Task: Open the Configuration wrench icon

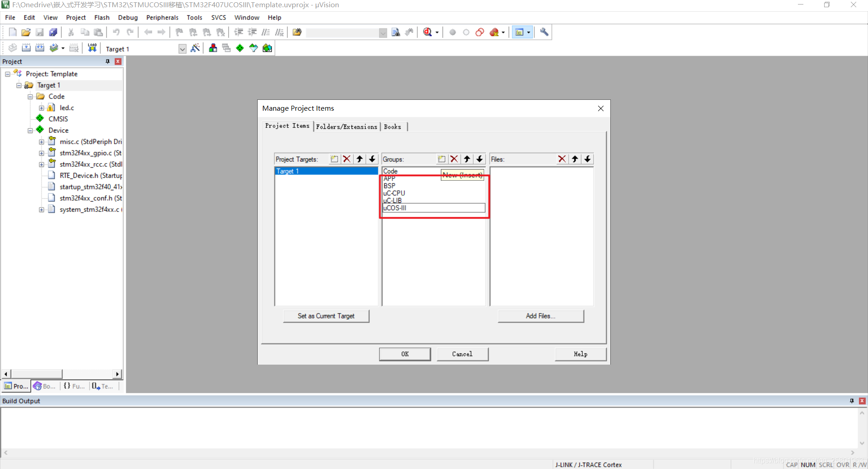Action: pyautogui.click(x=544, y=32)
